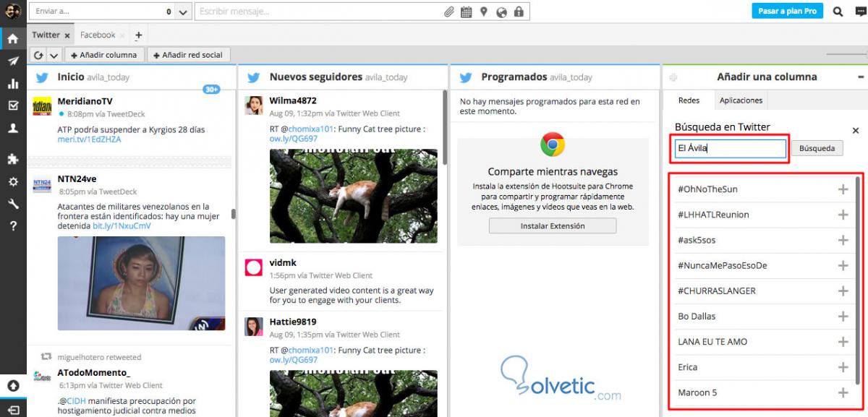Screen dimensions: 868x417
Task: Add Maroon 5 trend with plus icon
Action: pyautogui.click(x=843, y=392)
